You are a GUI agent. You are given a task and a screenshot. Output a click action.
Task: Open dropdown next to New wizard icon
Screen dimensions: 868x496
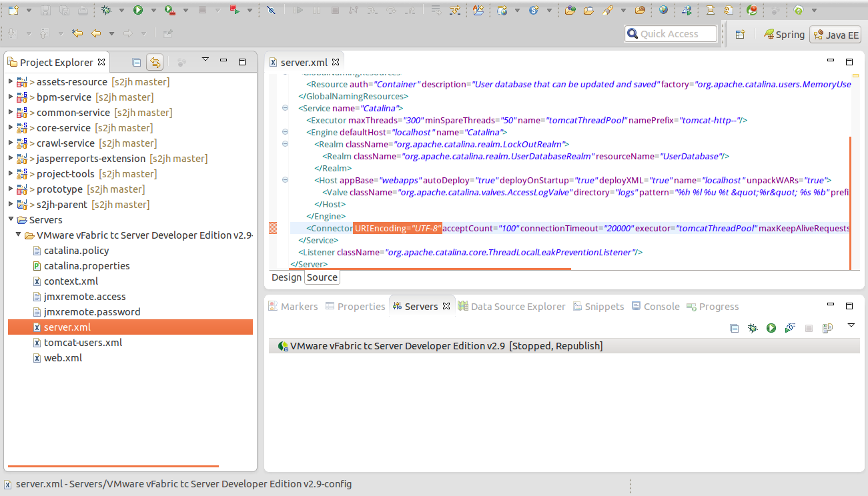tap(29, 11)
